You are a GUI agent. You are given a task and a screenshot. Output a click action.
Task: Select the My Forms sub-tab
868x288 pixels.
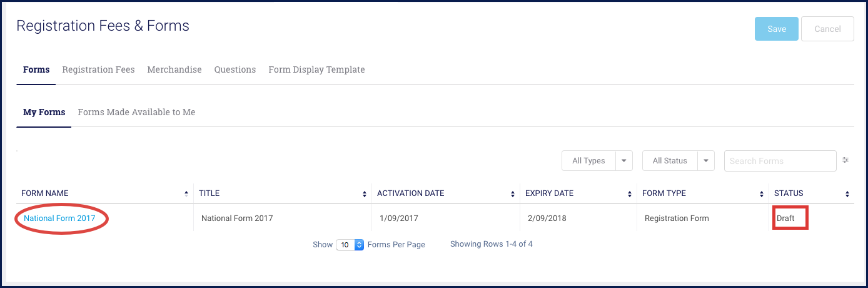pyautogui.click(x=44, y=112)
